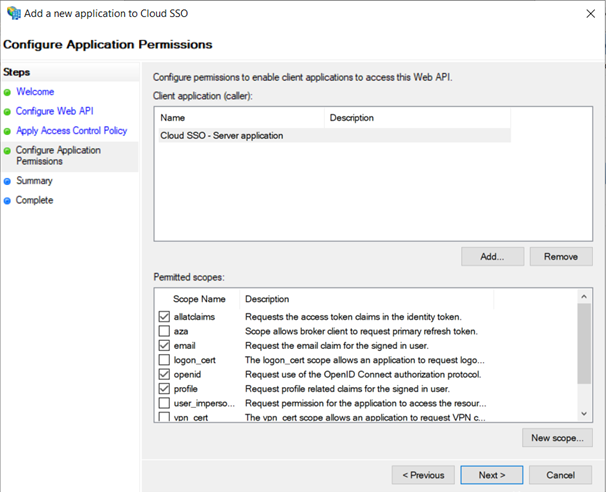Viewport: 606px width, 492px height.
Task: Close the wizard dialog window
Action: click(x=585, y=14)
